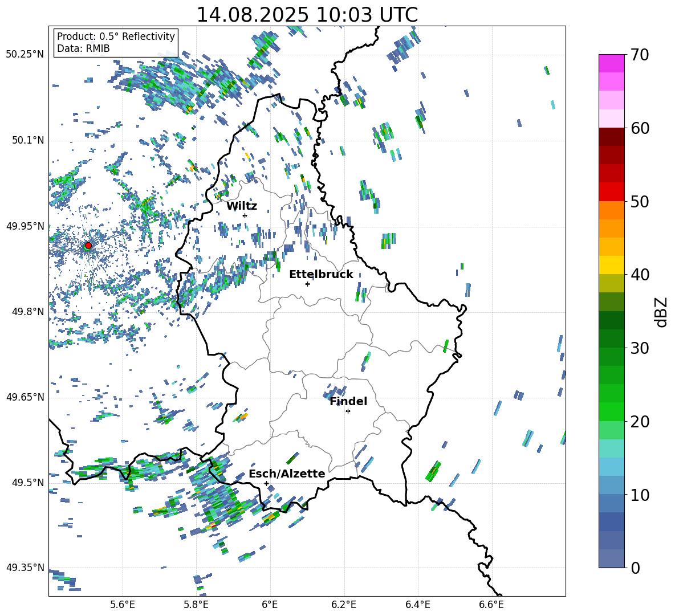Click the light blue colorbar segment above 10
675x616 pixels.
pyautogui.click(x=611, y=467)
